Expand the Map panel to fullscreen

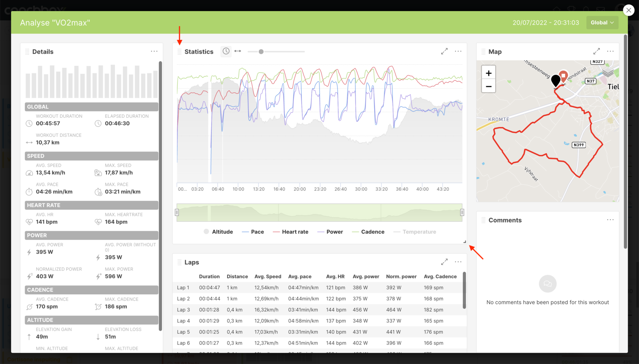click(x=596, y=51)
